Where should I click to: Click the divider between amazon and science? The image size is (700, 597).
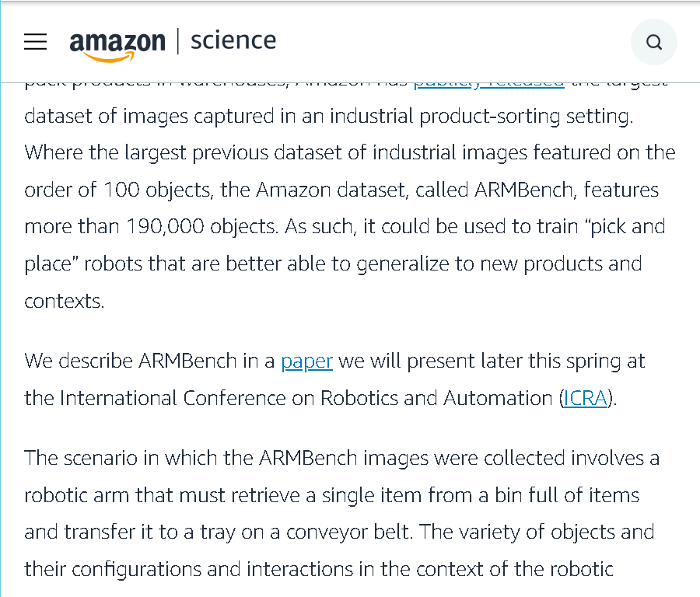click(x=178, y=41)
